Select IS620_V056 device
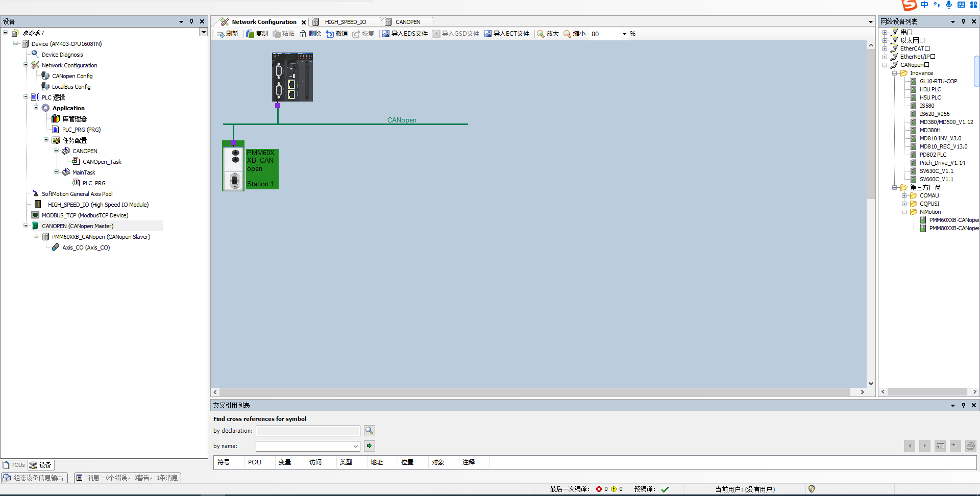Viewport: 980px width, 496px height. click(935, 114)
